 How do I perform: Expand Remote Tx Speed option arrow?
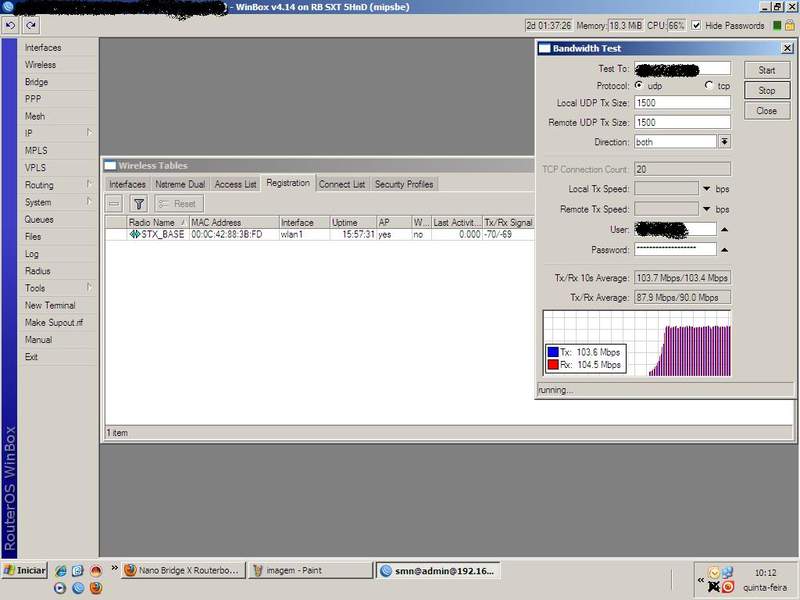[x=707, y=209]
